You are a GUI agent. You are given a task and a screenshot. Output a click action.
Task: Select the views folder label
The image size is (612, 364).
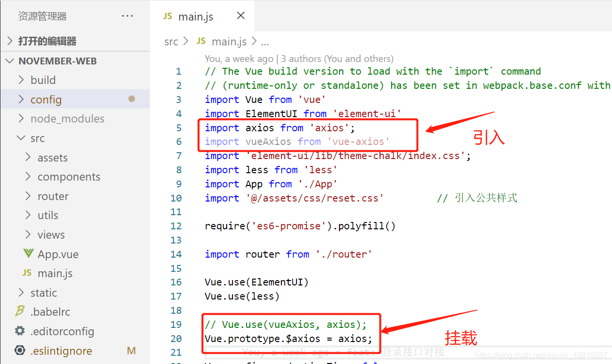point(51,235)
